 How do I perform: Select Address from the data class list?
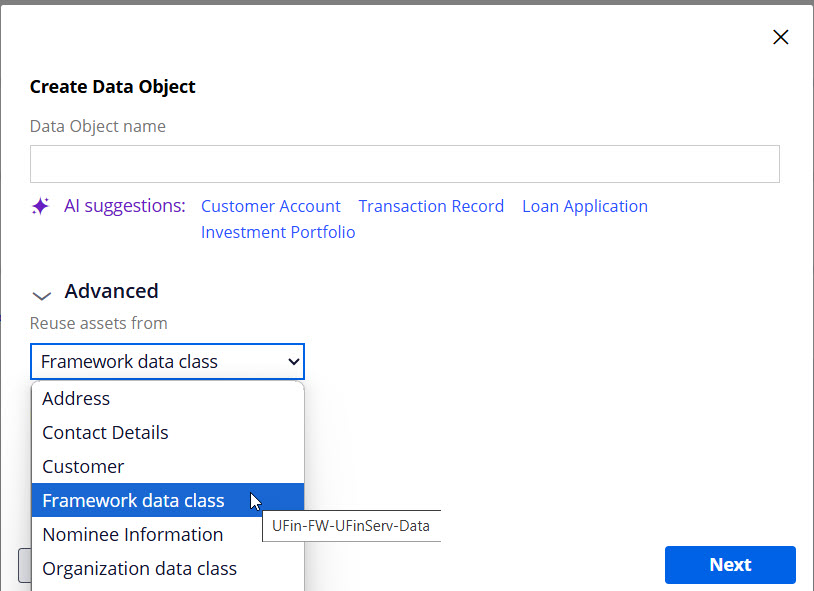point(76,398)
